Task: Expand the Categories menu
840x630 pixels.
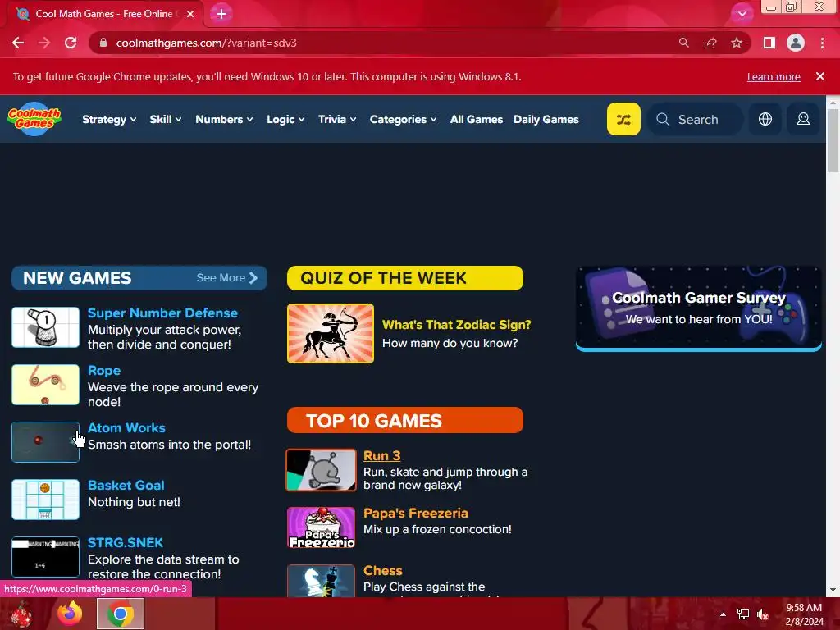Action: (403, 119)
